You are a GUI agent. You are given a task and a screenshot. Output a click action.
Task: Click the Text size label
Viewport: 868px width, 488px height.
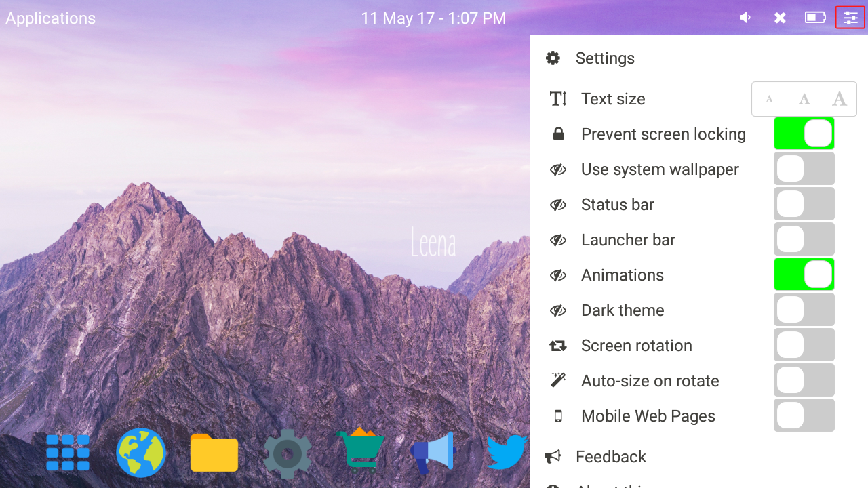613,99
